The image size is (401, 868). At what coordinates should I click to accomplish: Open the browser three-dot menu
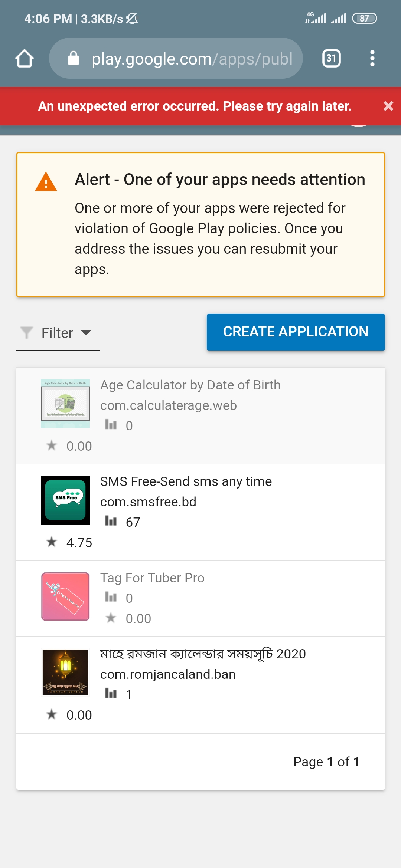click(372, 58)
